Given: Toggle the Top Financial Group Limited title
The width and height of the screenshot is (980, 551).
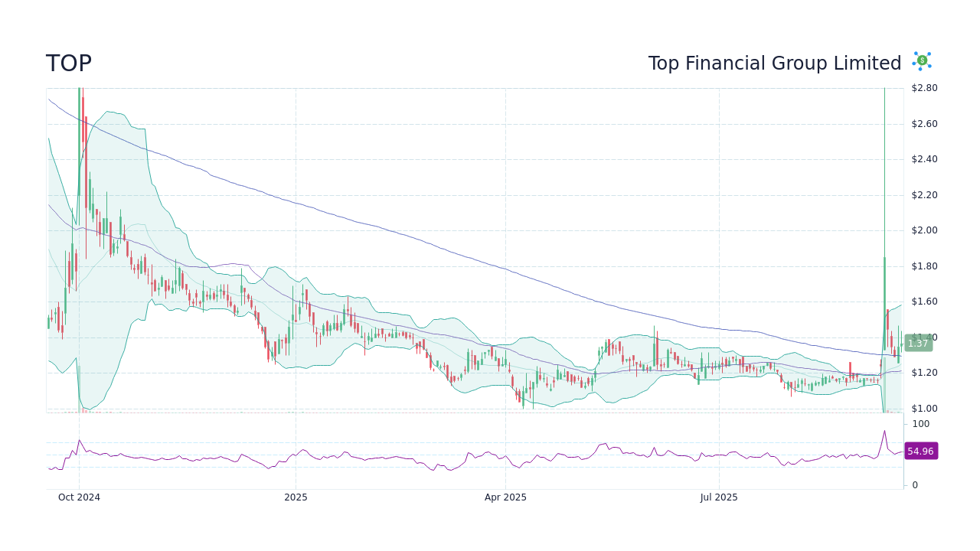Looking at the screenshot, I should [x=775, y=63].
